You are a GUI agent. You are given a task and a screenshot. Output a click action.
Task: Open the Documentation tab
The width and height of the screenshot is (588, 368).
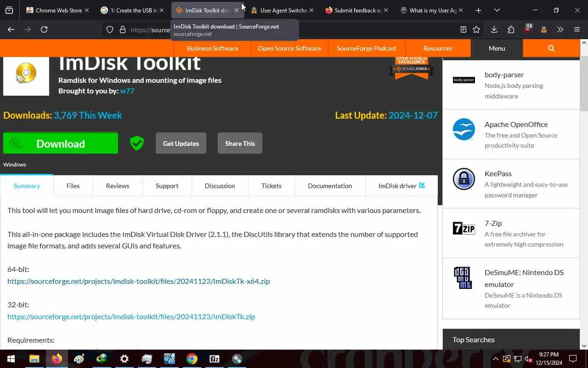pyautogui.click(x=330, y=185)
